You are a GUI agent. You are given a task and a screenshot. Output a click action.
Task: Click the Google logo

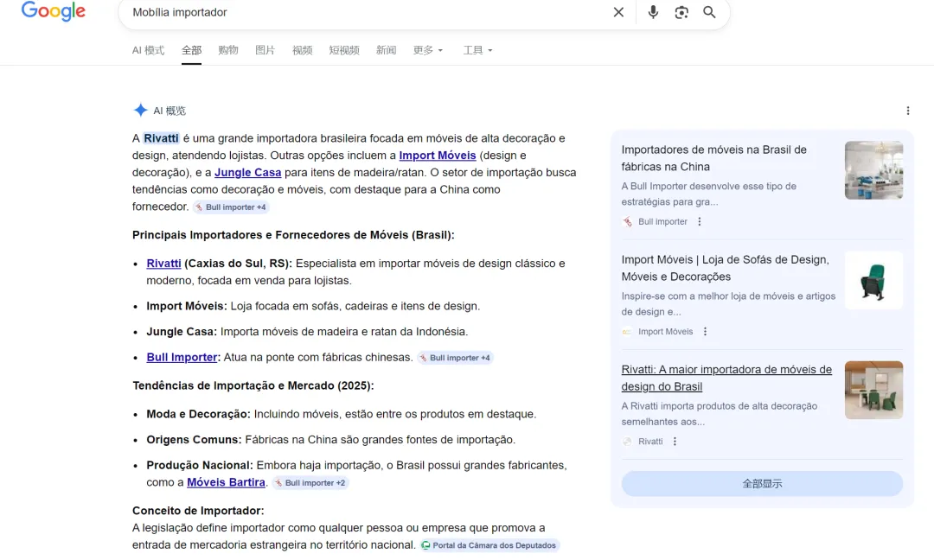click(54, 11)
